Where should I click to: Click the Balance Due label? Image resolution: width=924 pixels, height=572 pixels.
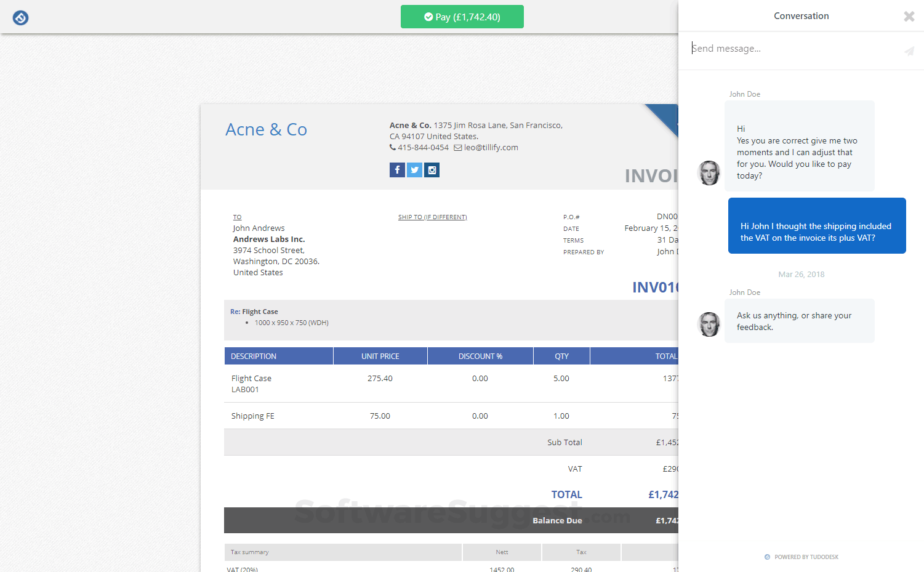coord(557,521)
